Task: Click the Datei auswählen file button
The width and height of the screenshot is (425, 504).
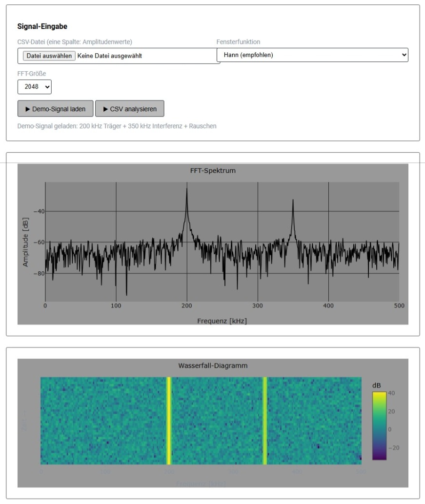Action: point(49,56)
